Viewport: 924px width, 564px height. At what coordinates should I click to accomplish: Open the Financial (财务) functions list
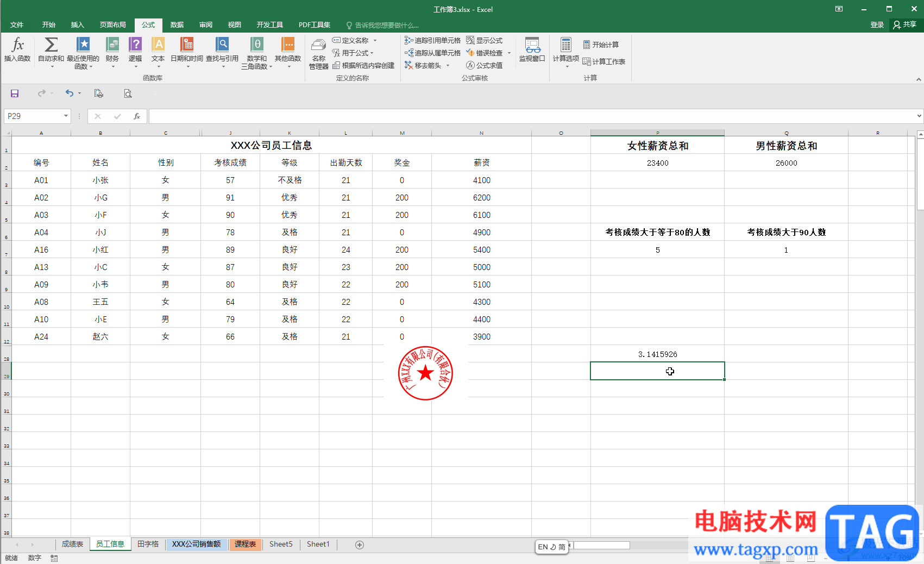coord(112,53)
